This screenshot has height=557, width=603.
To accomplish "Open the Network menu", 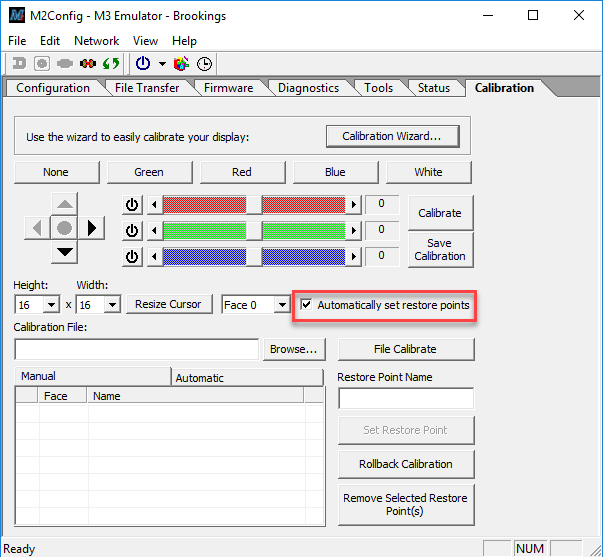I will pyautogui.click(x=96, y=41).
